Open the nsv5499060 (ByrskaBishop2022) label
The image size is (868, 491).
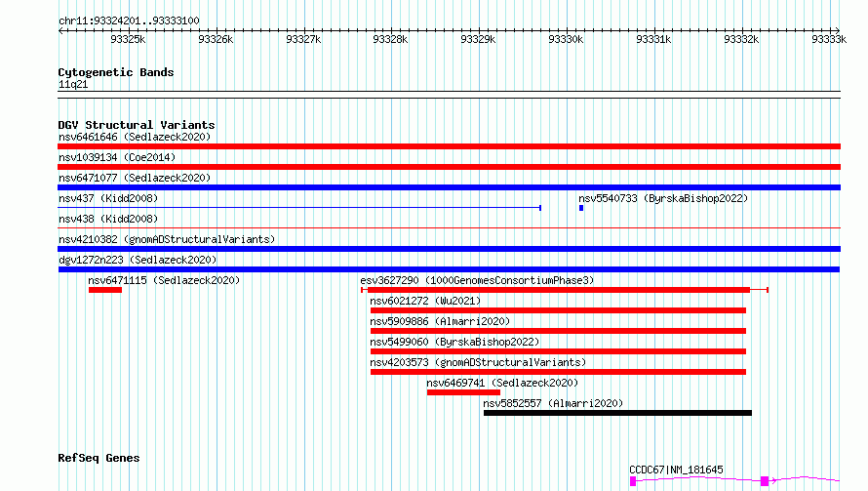(x=454, y=342)
